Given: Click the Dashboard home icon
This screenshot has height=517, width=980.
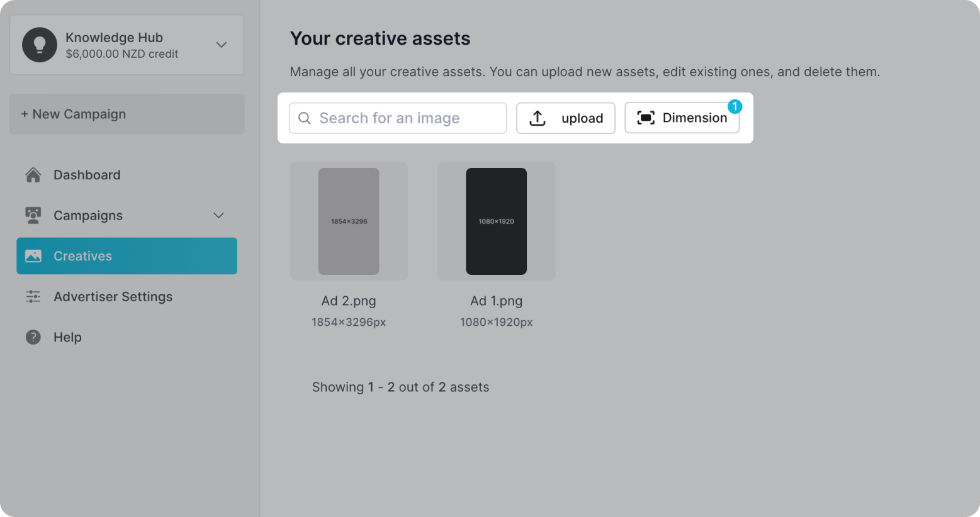Looking at the screenshot, I should tap(33, 175).
